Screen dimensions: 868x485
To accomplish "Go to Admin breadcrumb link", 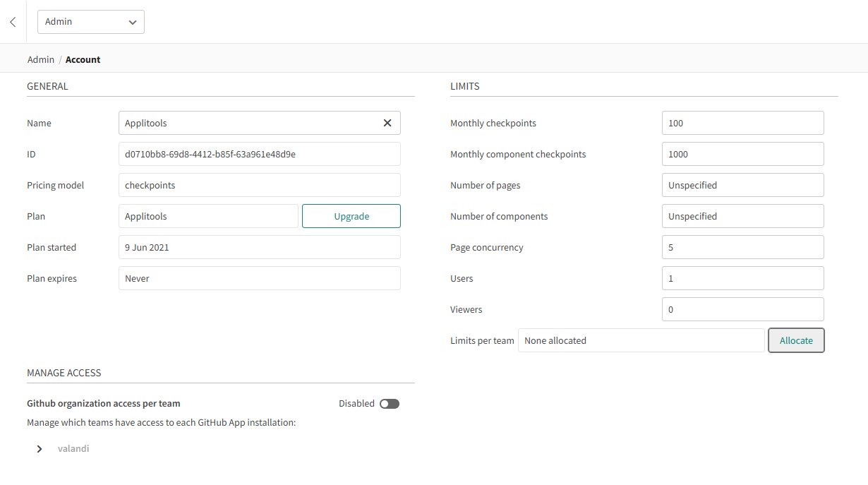I will (41, 59).
